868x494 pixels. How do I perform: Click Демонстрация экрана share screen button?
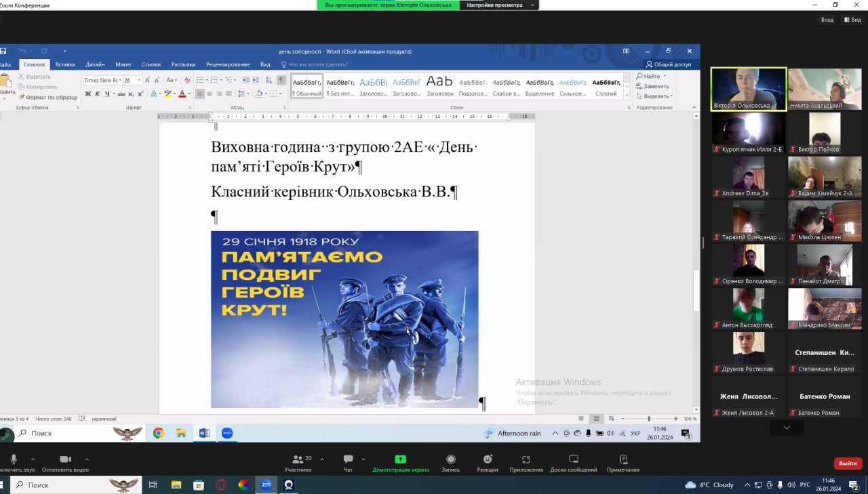[400, 464]
